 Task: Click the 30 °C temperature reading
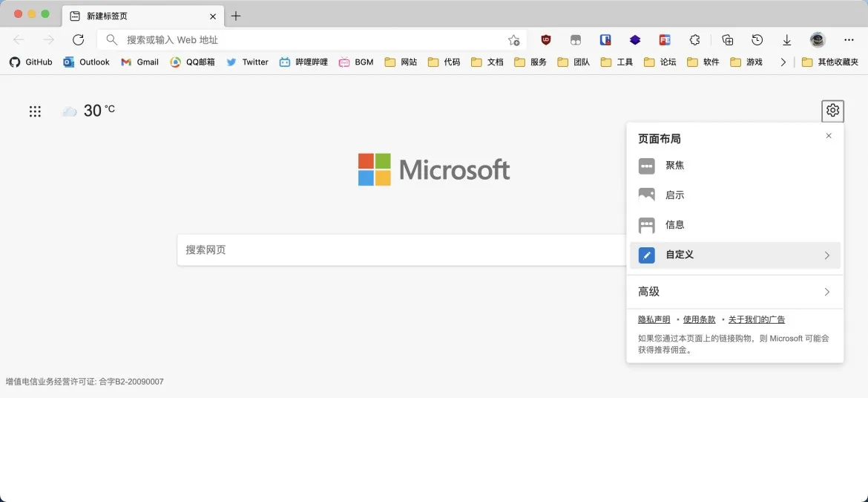[x=99, y=110]
